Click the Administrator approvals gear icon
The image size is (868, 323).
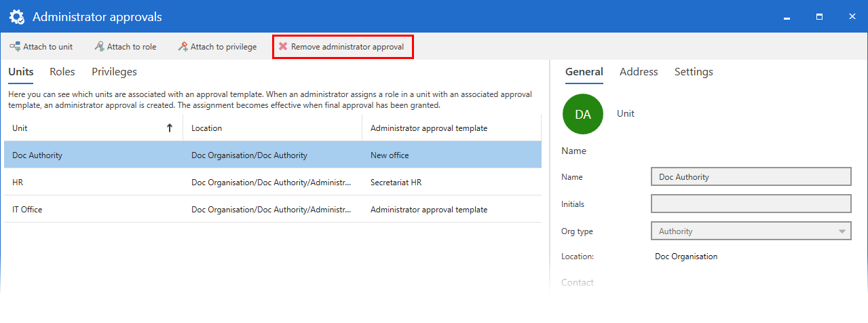[16, 16]
